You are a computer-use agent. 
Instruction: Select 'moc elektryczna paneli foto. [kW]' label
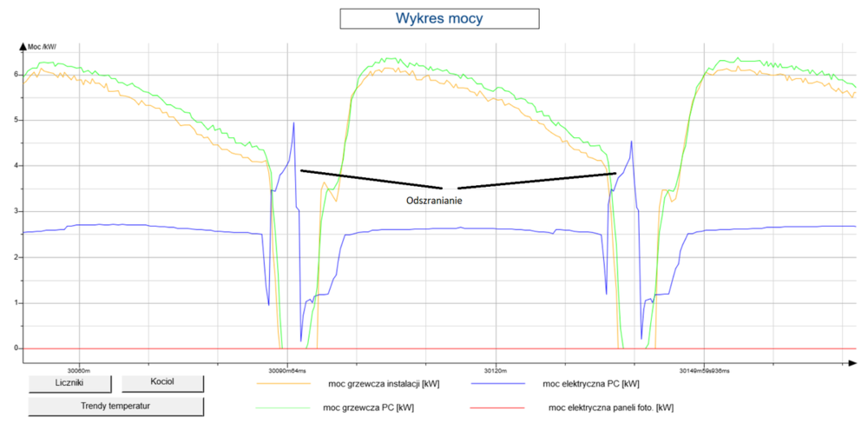[x=613, y=406]
